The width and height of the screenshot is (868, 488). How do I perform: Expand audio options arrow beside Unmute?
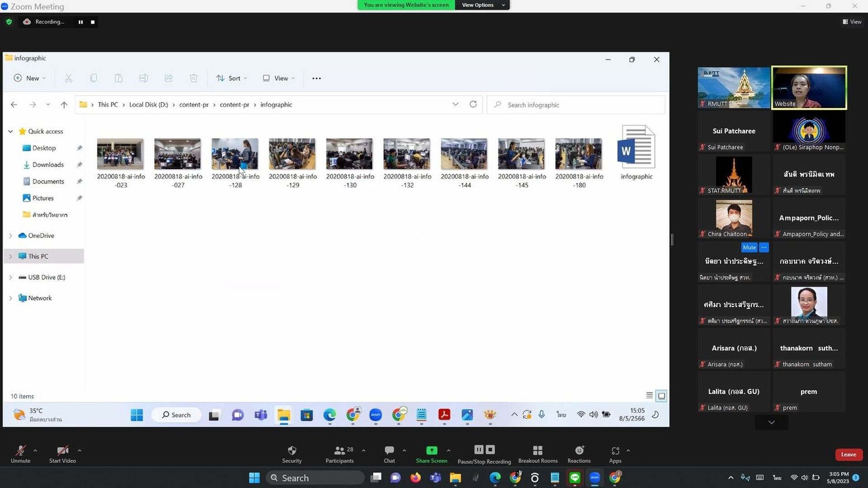[x=35, y=450]
